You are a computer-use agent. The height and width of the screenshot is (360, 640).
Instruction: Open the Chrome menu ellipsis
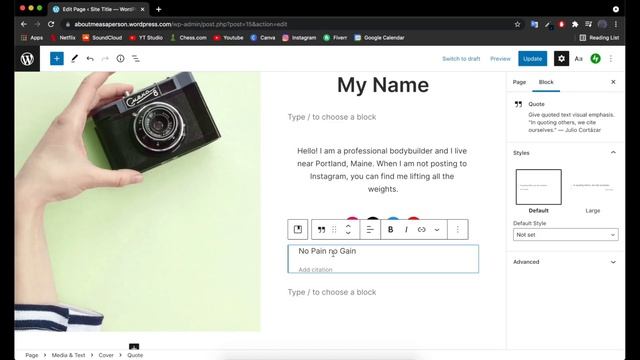coord(616,24)
